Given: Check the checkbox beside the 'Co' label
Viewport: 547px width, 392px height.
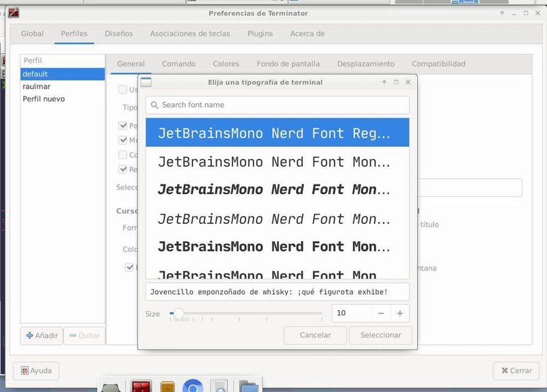Looking at the screenshot, I should [122, 155].
